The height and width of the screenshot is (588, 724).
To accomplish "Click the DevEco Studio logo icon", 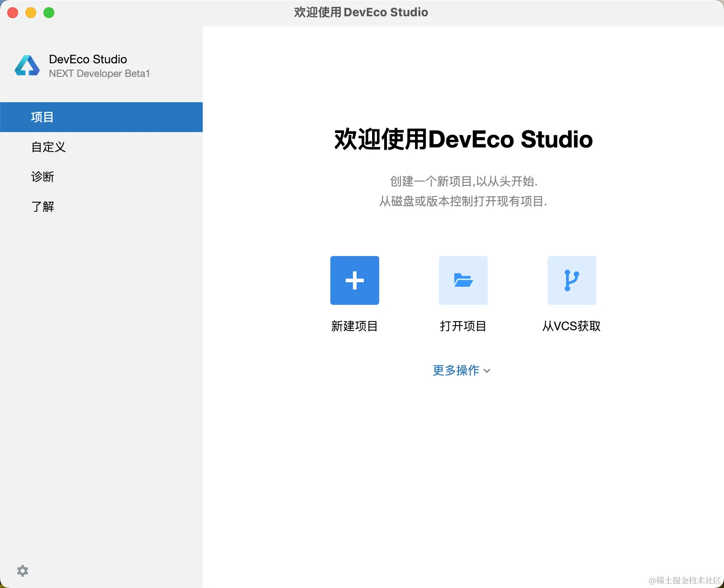I will pos(27,66).
